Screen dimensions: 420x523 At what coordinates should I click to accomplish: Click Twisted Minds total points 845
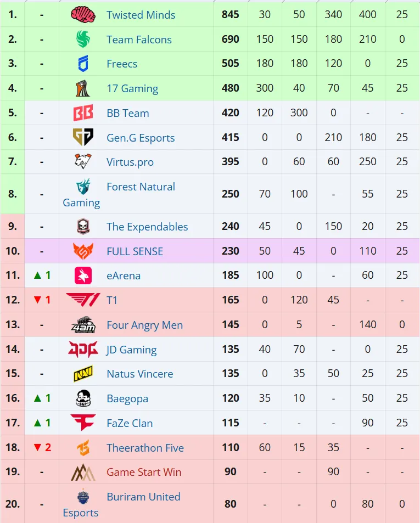click(231, 15)
